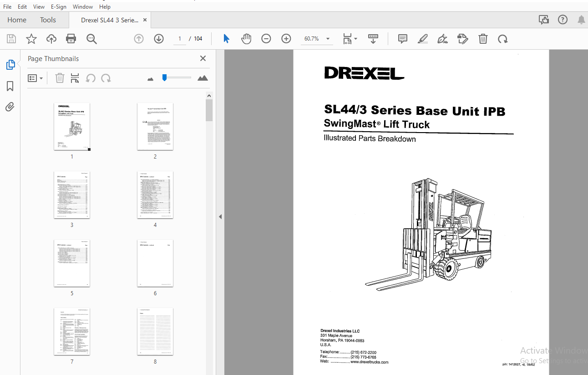Select page 1 thumbnail
This screenshot has height=375, width=588.
(x=72, y=127)
